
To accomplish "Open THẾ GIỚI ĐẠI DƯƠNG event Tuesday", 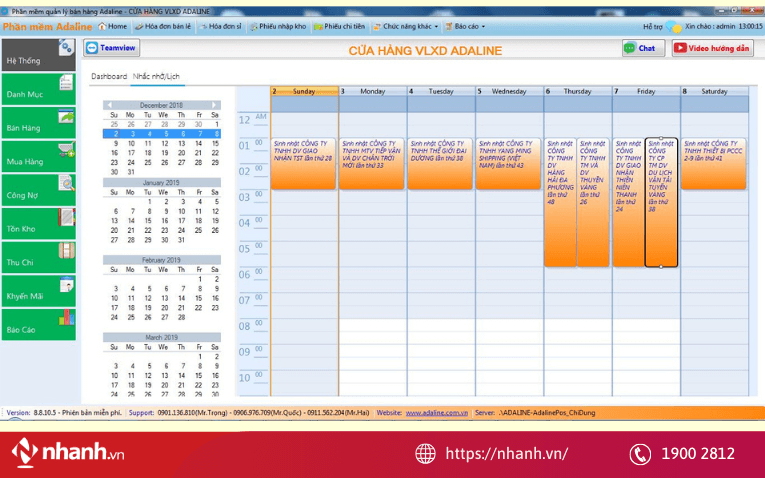I will click(x=440, y=164).
